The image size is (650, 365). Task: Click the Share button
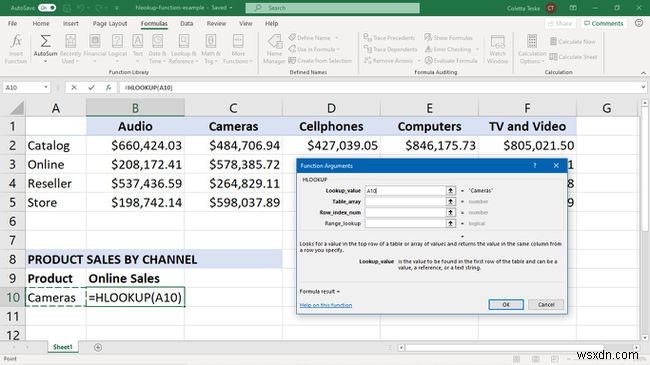561,23
